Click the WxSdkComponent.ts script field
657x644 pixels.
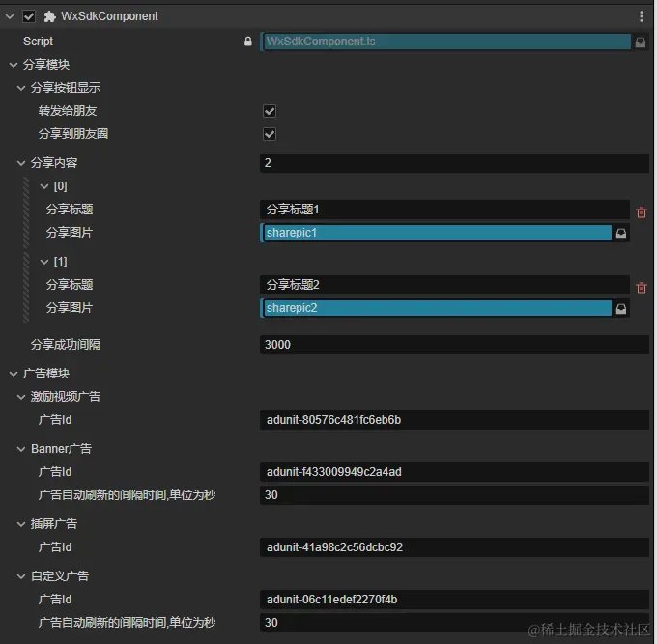446,42
